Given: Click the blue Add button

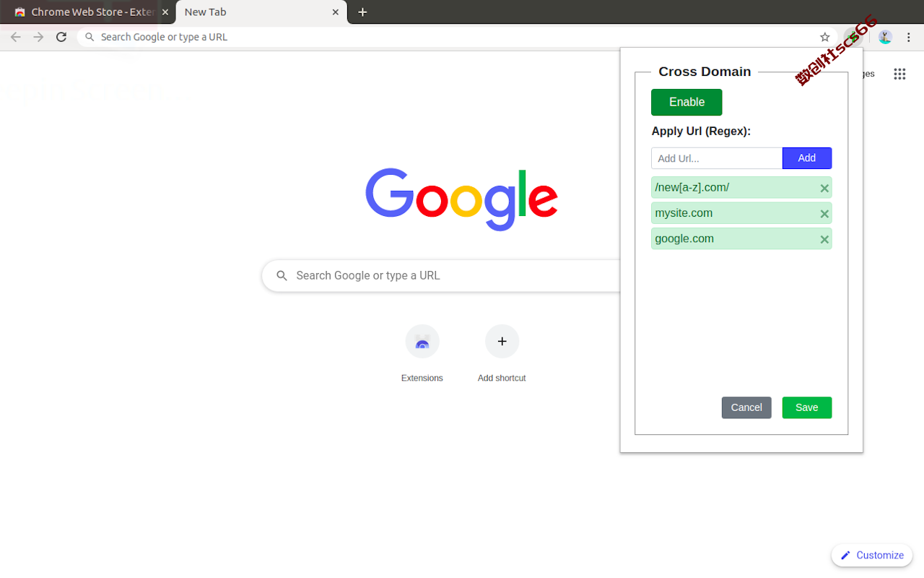Looking at the screenshot, I should pyautogui.click(x=807, y=158).
